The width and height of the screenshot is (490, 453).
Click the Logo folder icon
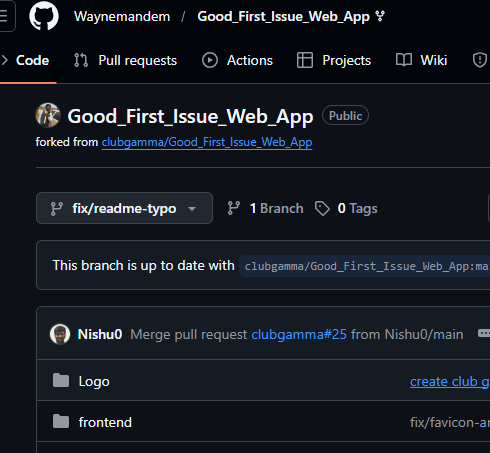click(x=61, y=380)
